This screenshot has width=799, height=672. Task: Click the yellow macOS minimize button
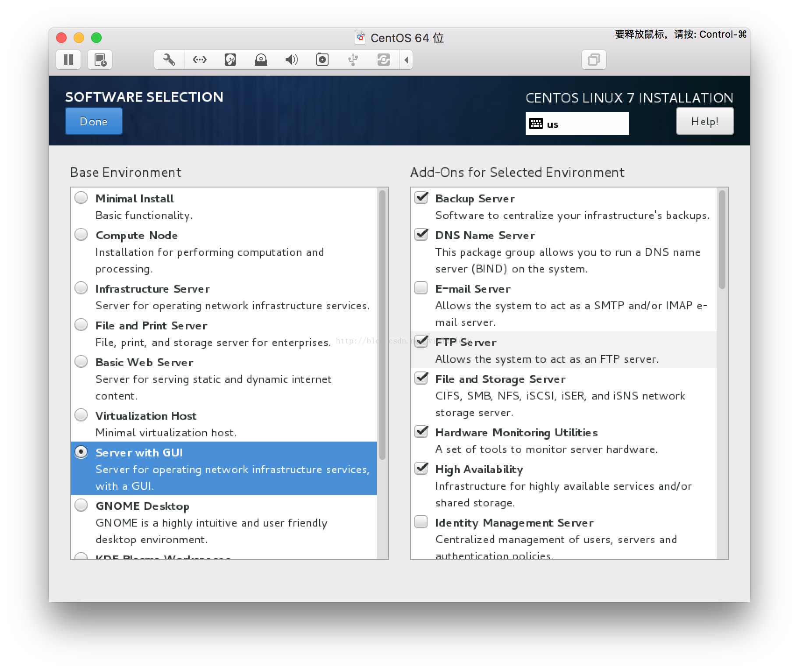pos(79,38)
